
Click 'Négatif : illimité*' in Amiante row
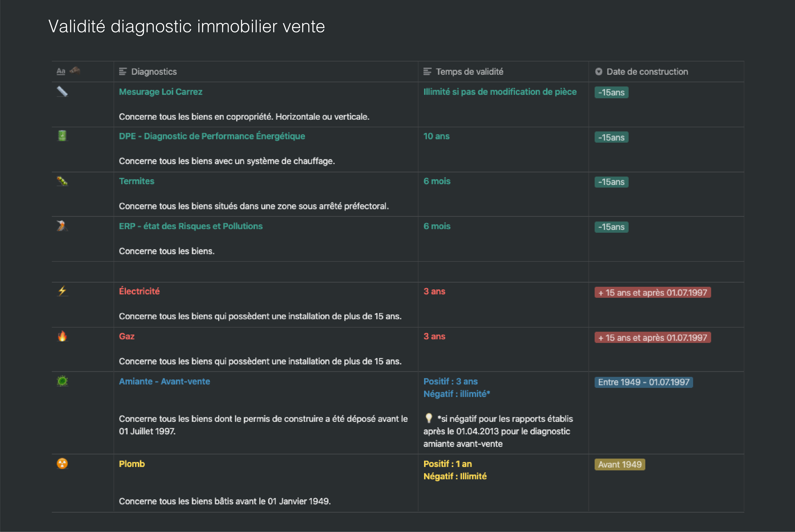click(x=457, y=394)
